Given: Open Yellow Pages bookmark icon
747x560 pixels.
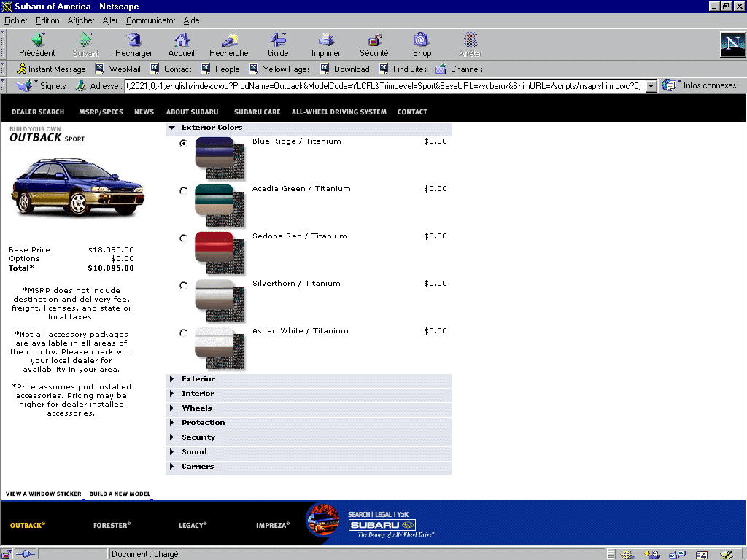Looking at the screenshot, I should (x=253, y=69).
